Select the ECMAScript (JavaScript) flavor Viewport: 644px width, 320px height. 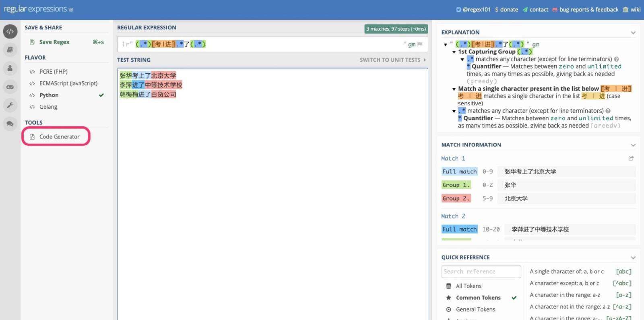pos(68,83)
